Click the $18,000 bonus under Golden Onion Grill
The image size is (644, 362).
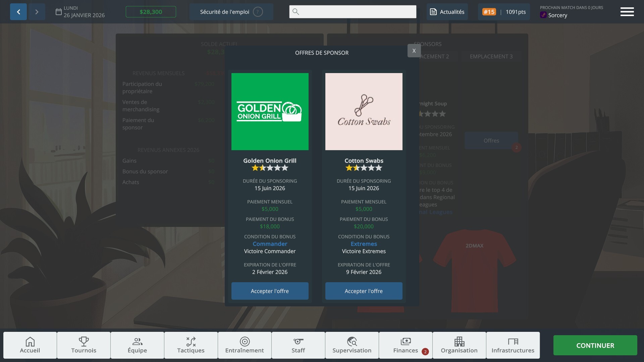(x=270, y=226)
